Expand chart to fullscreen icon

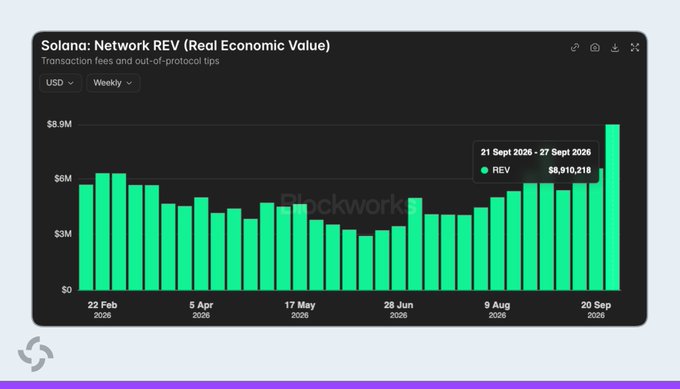634,47
